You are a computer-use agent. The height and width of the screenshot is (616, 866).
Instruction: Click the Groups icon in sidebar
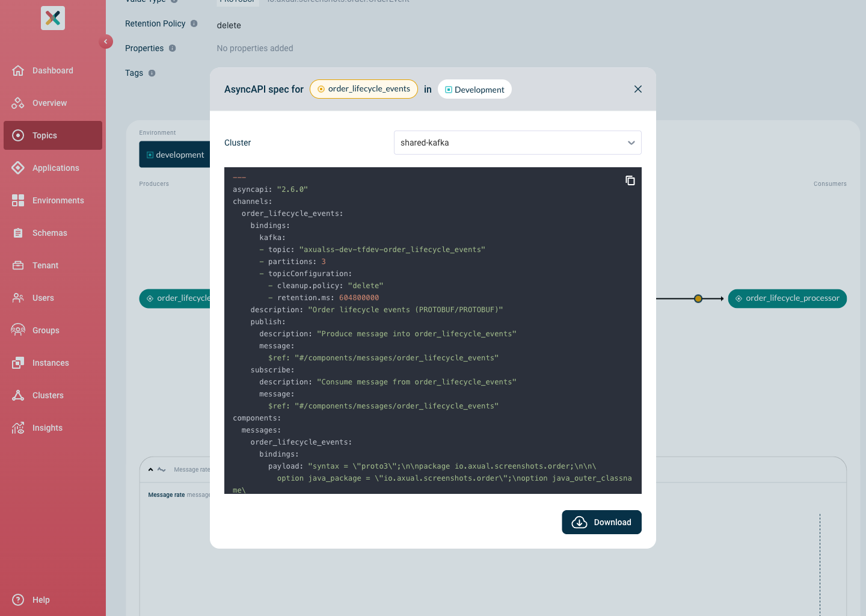18,330
